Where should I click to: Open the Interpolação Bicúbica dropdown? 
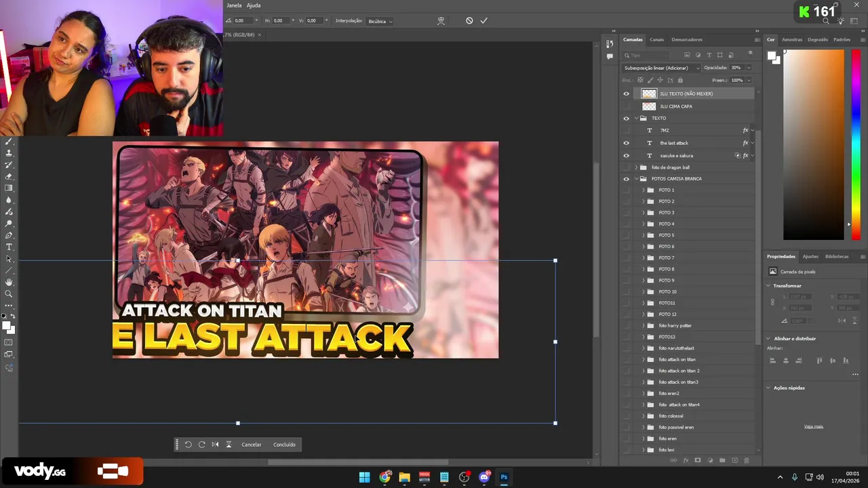coord(380,21)
